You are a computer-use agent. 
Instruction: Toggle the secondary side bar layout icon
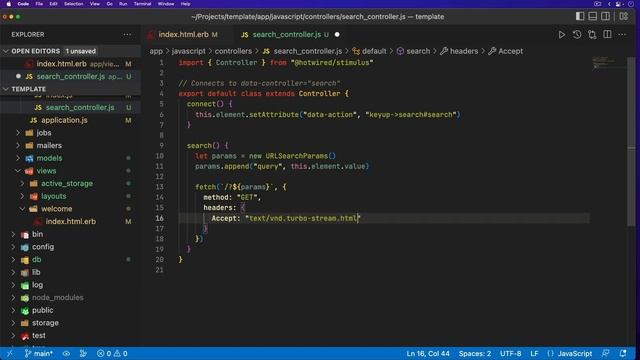[x=606, y=16]
